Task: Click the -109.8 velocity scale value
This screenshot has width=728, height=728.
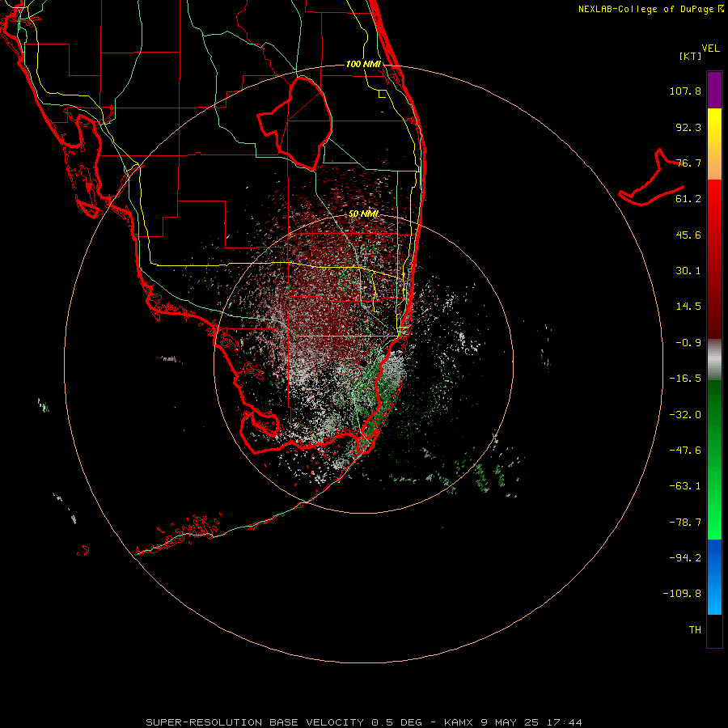Action: click(683, 594)
